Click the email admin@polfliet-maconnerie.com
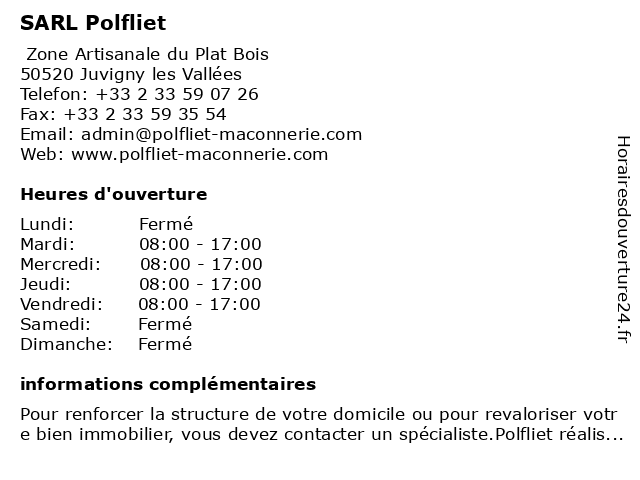The height and width of the screenshot is (480, 640). pos(222,134)
